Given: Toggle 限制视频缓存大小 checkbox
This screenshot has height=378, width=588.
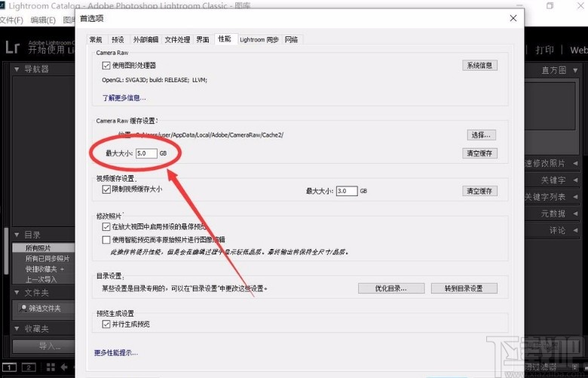Looking at the screenshot, I should [106, 189].
